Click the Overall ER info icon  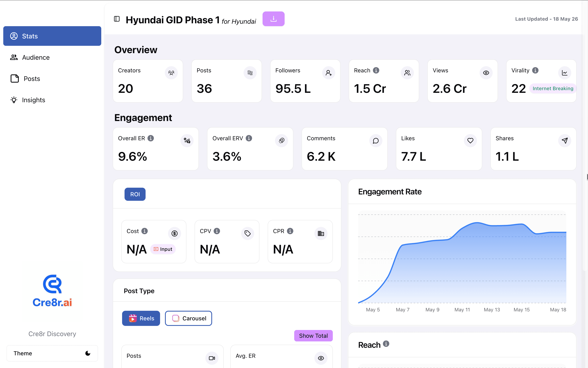pyautogui.click(x=151, y=138)
